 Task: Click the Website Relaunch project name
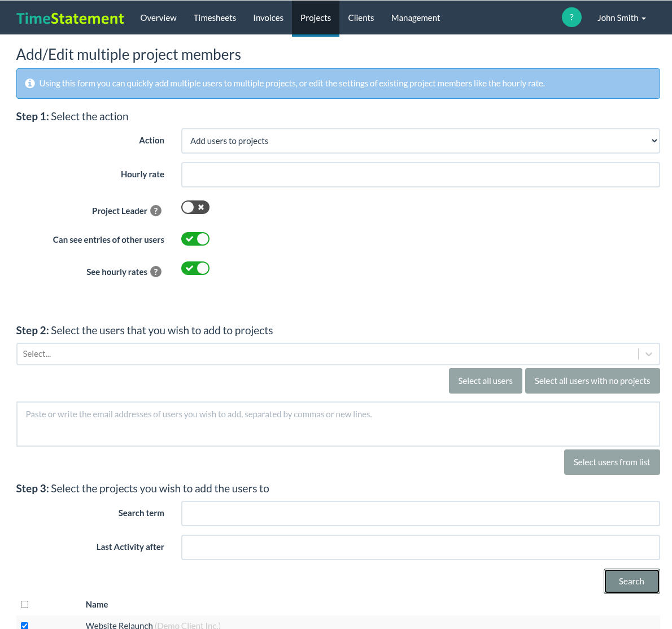pos(119,626)
